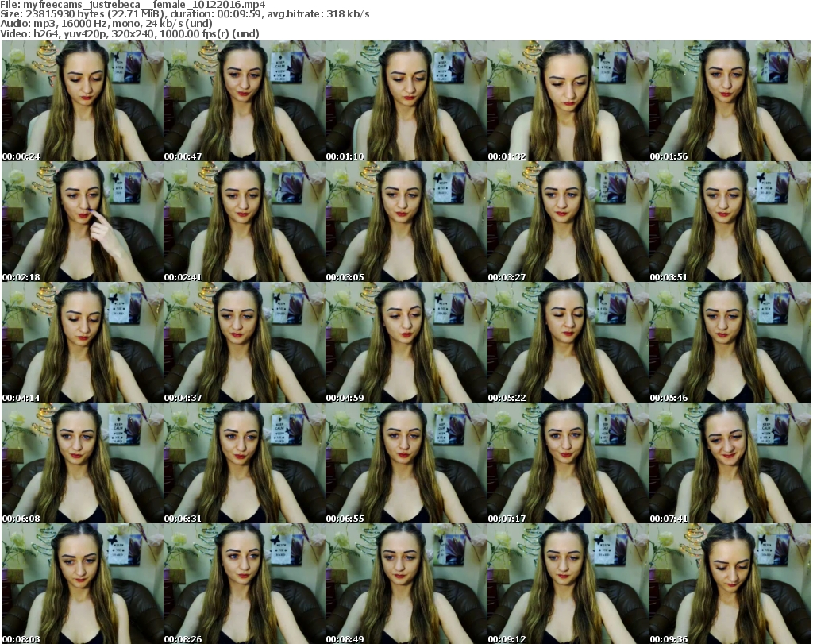
Task: Select the thumbnail frame at 00:04:37
Action: [x=245, y=343]
